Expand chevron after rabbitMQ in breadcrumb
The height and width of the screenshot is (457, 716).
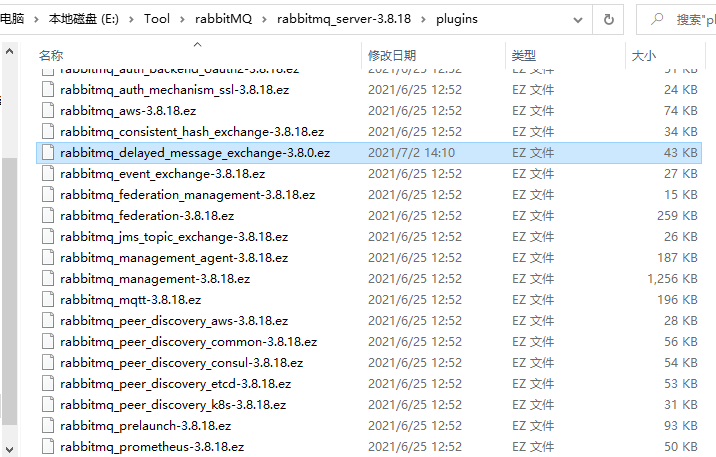tap(264, 19)
